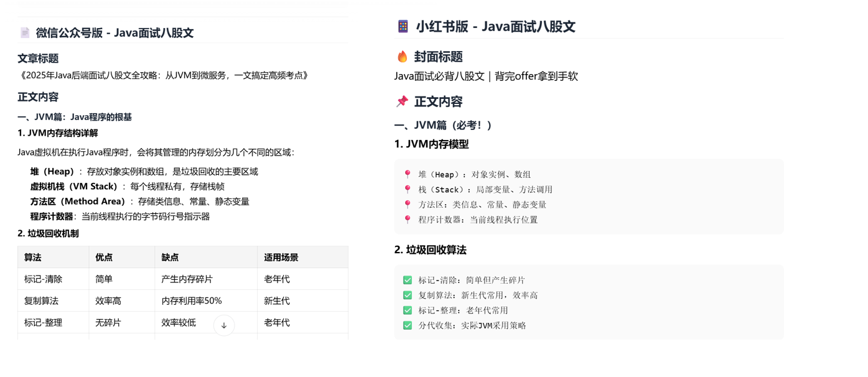Click the round pin icon before 堆（Heap）：对象实例

pos(408,175)
